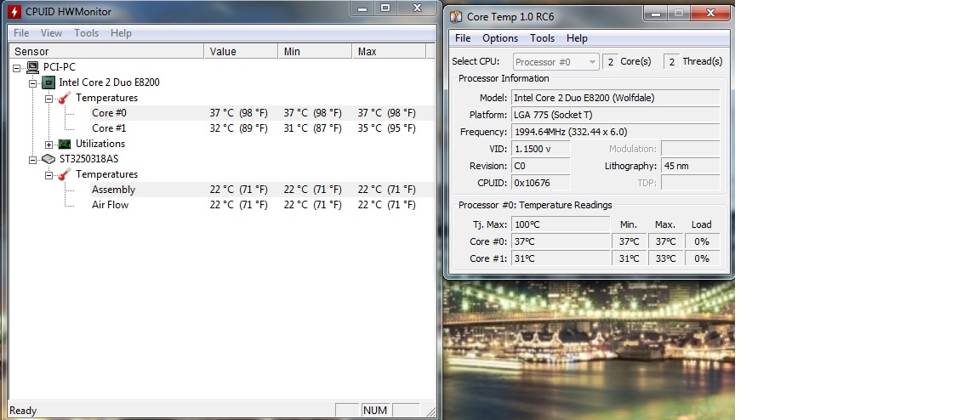
Task: Open the Options menu in Core Temp
Action: pyautogui.click(x=499, y=38)
